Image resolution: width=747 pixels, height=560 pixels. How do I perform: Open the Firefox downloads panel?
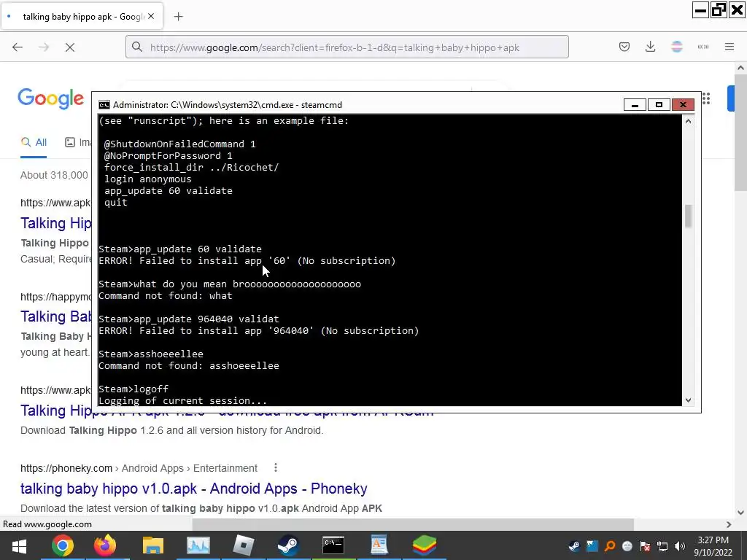650,47
